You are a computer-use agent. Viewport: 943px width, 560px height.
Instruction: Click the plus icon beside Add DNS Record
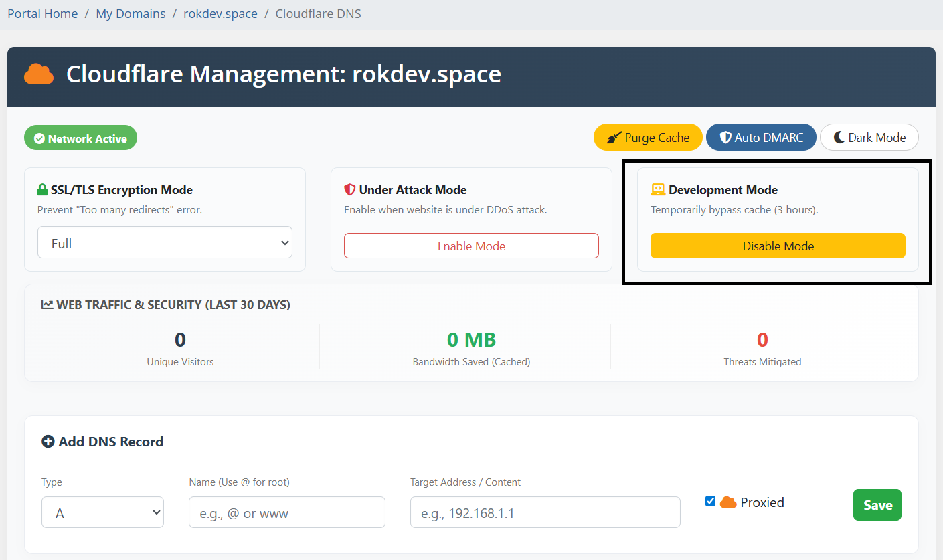click(47, 441)
